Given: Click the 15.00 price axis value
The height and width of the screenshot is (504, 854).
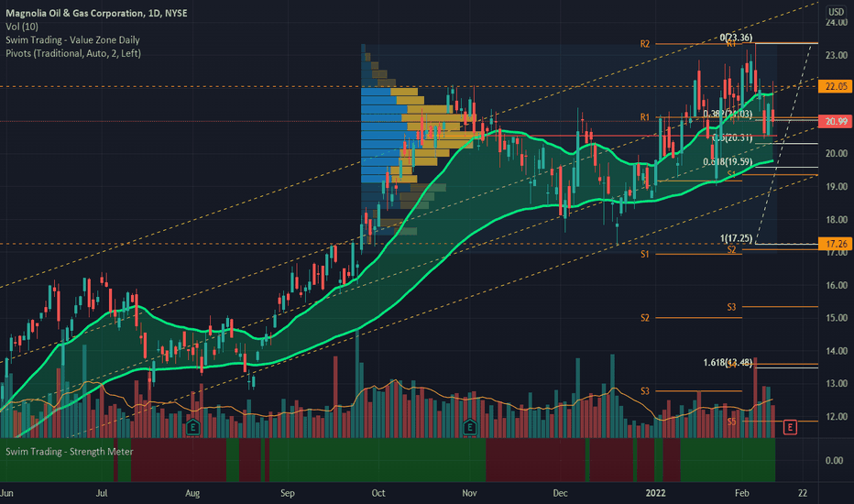Looking at the screenshot, I should coord(836,318).
